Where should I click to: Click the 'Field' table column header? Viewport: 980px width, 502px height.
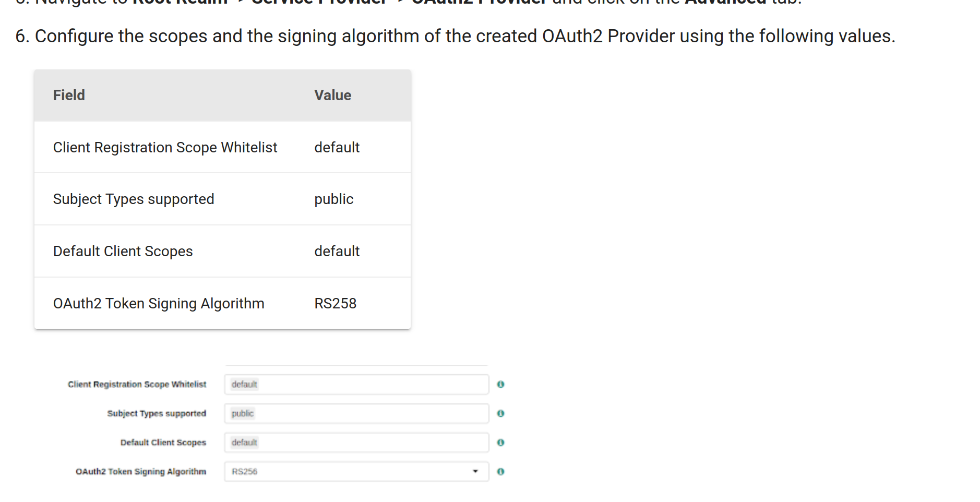(69, 95)
